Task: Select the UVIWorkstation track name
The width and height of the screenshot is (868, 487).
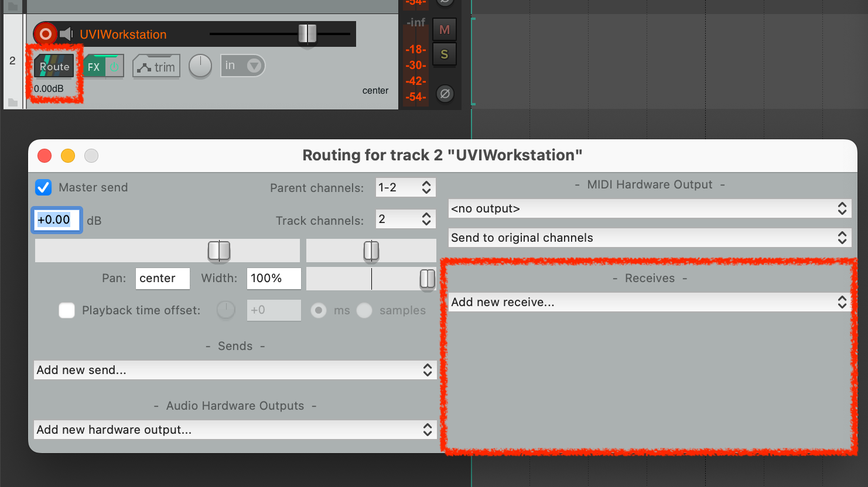Action: (123, 35)
